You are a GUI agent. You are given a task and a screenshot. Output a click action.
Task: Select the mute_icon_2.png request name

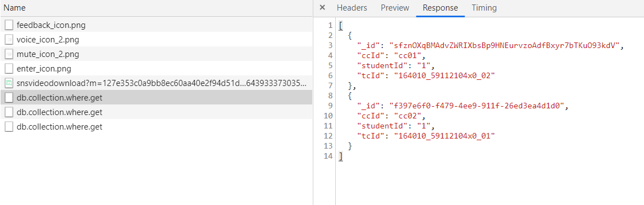point(48,54)
